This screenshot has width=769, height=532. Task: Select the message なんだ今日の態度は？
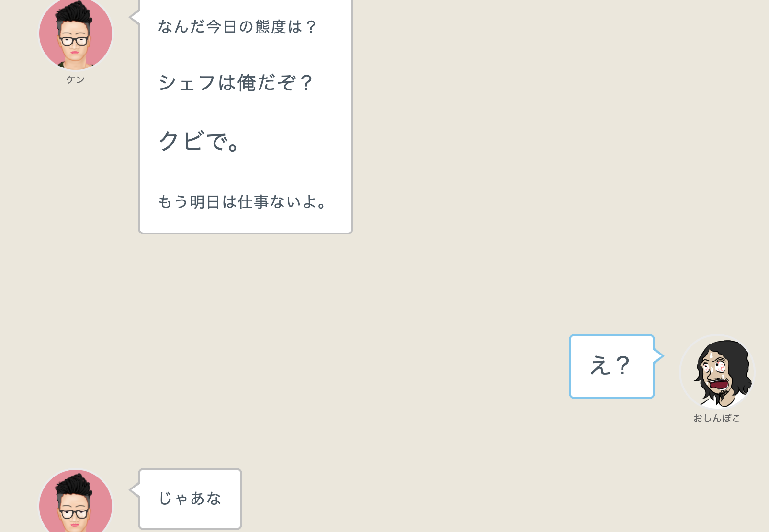tap(237, 27)
